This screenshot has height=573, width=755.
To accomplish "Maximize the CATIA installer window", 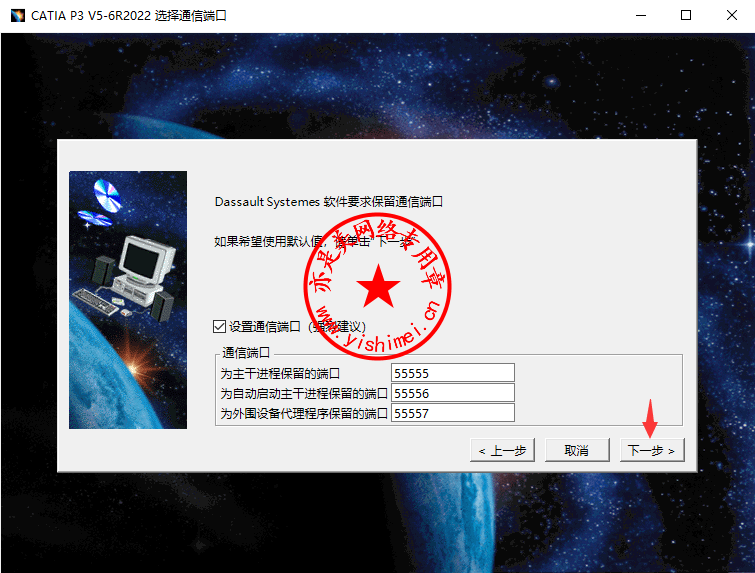I will [x=686, y=15].
